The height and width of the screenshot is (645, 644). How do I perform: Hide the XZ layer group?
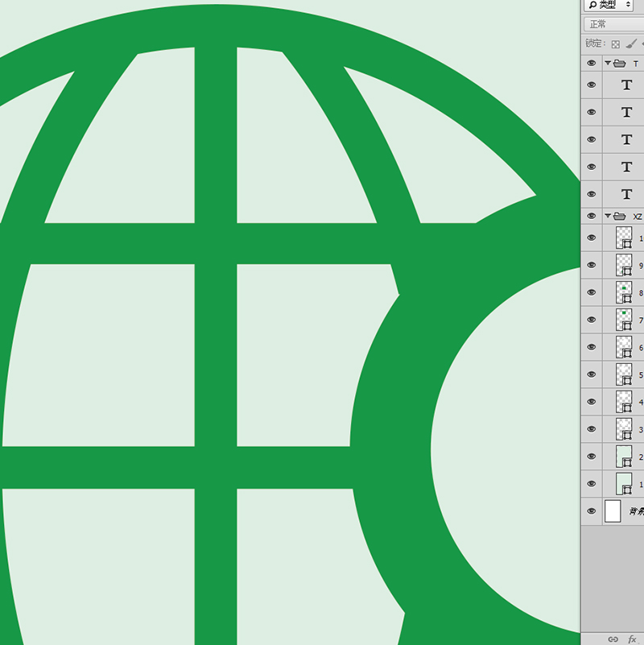[x=592, y=216]
